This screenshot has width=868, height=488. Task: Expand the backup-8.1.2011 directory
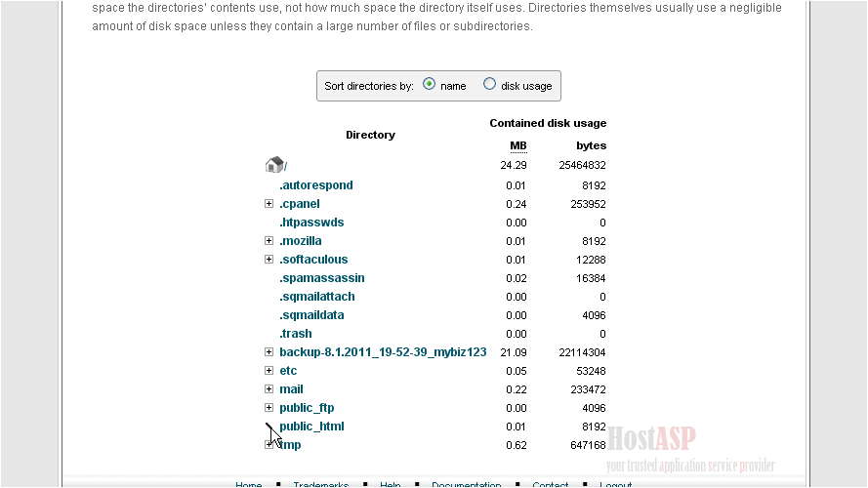pyautogui.click(x=269, y=352)
